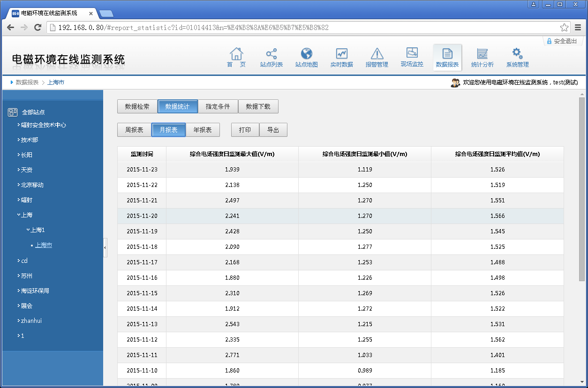The height and width of the screenshot is (388, 588).
Task: Expand the tree node named 1
Action: click(x=19, y=336)
